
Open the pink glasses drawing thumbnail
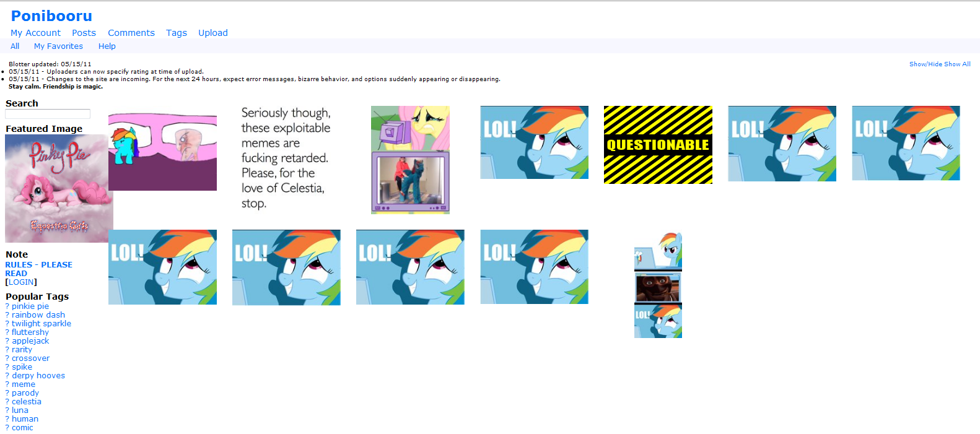pos(162,152)
